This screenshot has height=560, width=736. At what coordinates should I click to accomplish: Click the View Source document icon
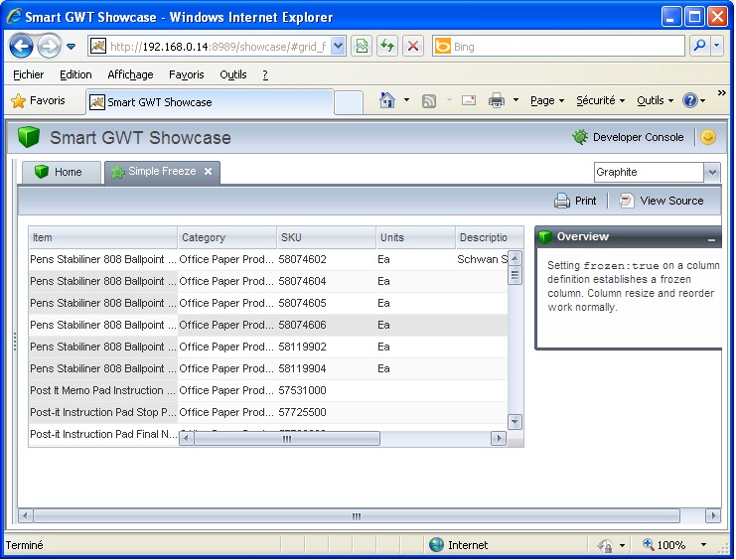(626, 201)
